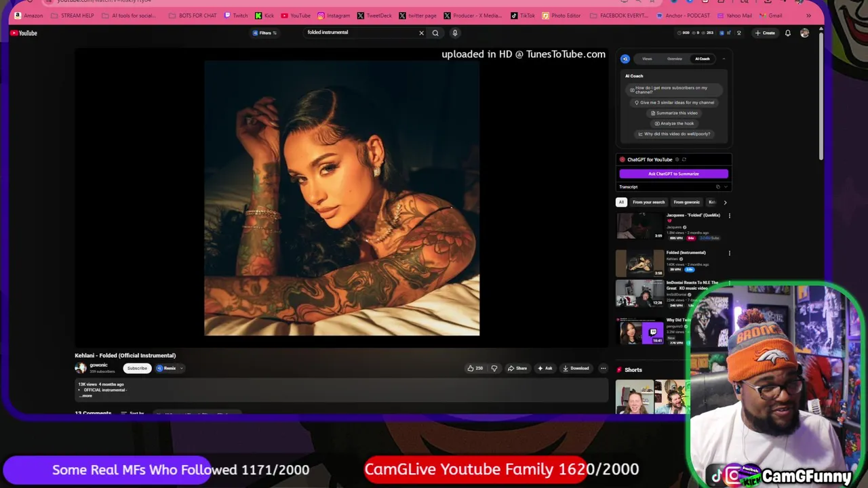Open the BOTS FOR CHAT bookmark folder
Viewport: 868px width, 488px height.
click(x=192, y=15)
